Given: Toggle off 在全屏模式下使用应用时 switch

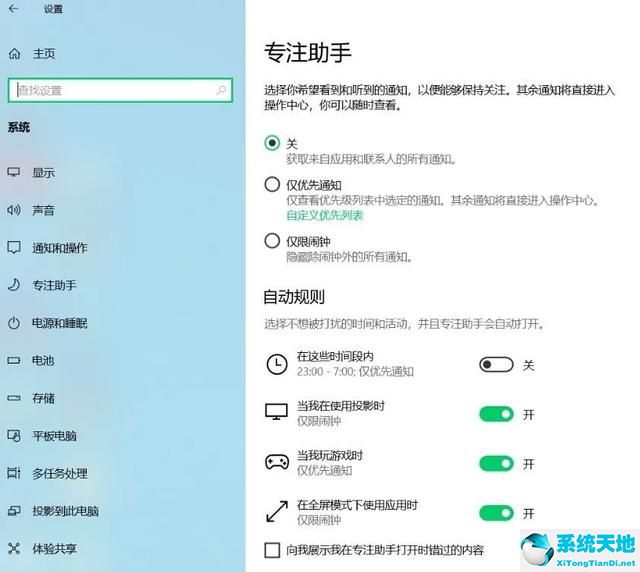Looking at the screenshot, I should point(496,513).
